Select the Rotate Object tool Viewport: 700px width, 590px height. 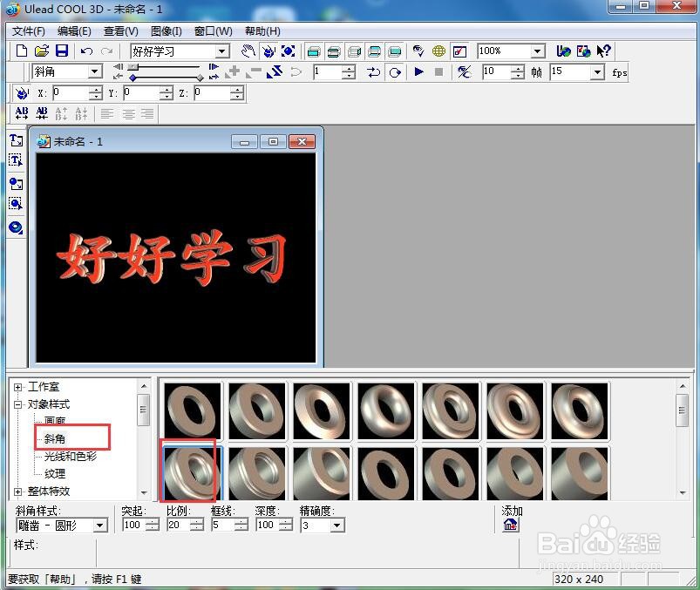[x=268, y=51]
